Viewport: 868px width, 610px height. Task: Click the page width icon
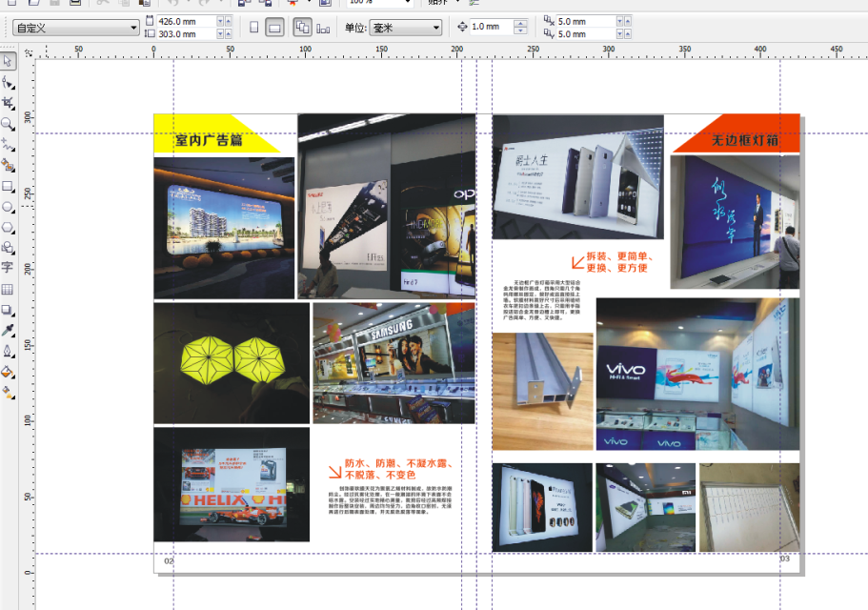[150, 21]
